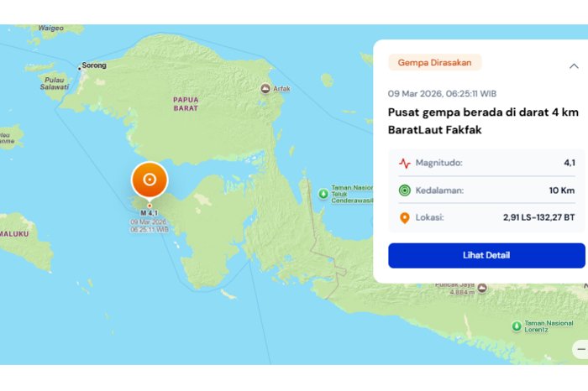Click the Papua Barat region label
The image size is (588, 391).
186,103
